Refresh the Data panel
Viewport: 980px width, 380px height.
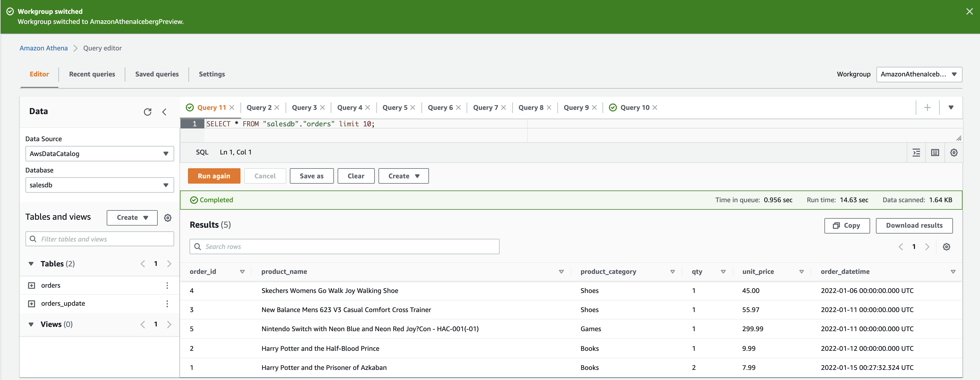[147, 112]
